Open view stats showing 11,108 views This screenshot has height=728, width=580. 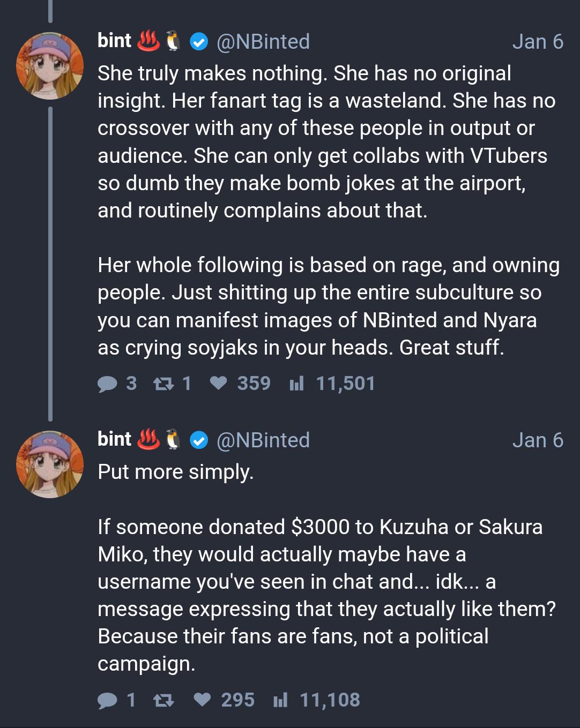click(x=280, y=700)
